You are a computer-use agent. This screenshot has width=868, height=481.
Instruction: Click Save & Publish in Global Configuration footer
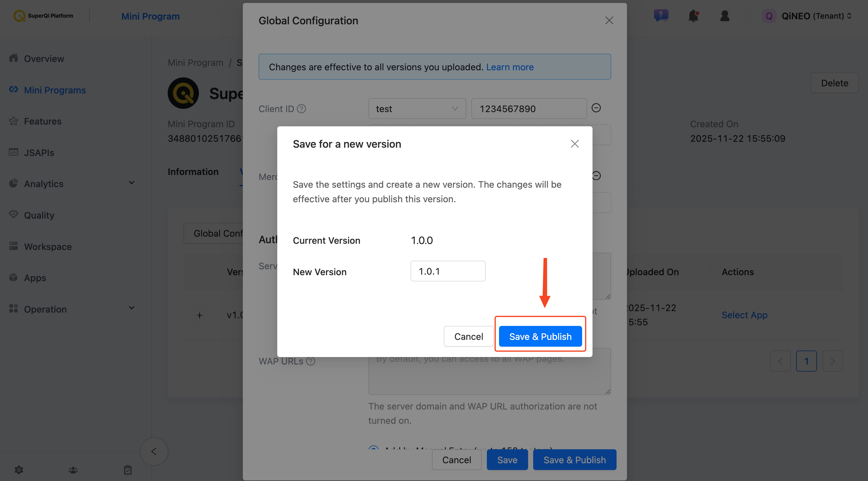coord(574,459)
